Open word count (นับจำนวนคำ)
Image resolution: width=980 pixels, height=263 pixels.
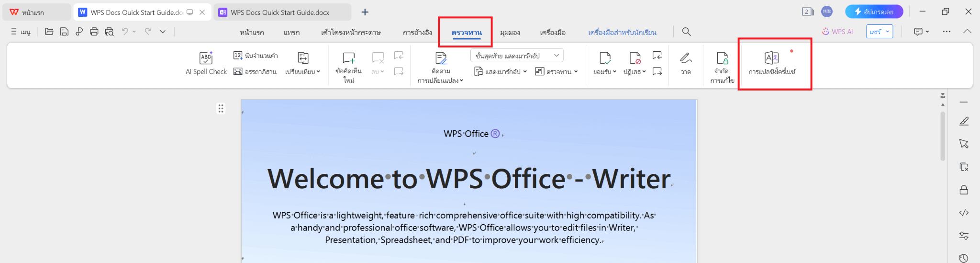[x=256, y=56]
